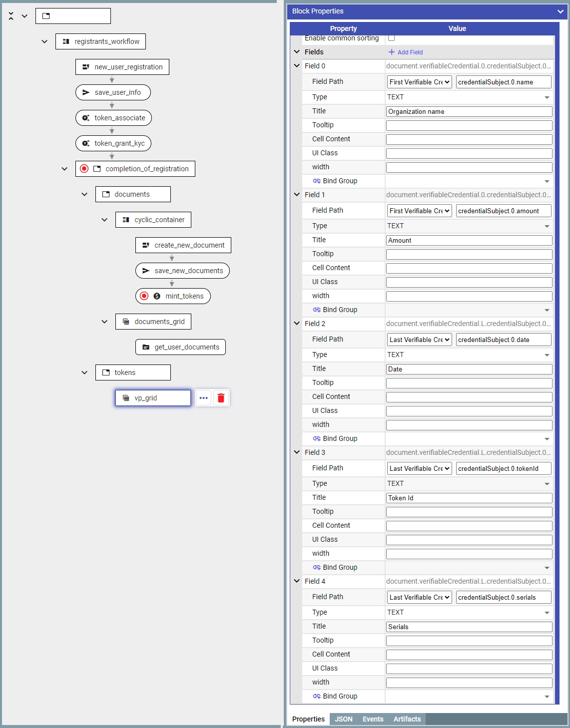The width and height of the screenshot is (570, 728).
Task: Switch to the JSON tab
Action: coord(344,719)
